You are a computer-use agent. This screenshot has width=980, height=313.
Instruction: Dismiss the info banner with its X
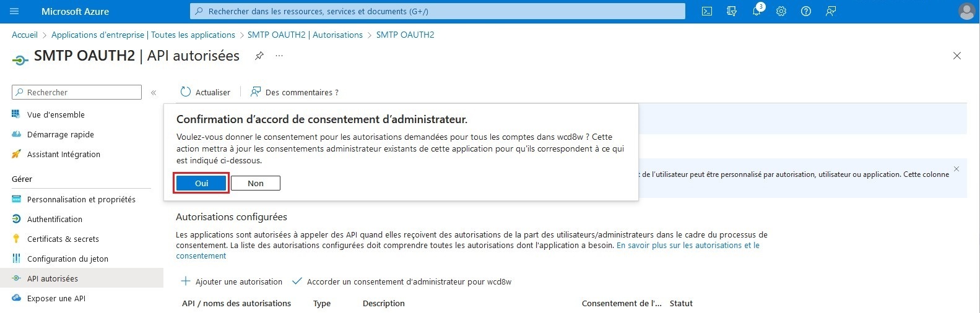[x=956, y=169]
